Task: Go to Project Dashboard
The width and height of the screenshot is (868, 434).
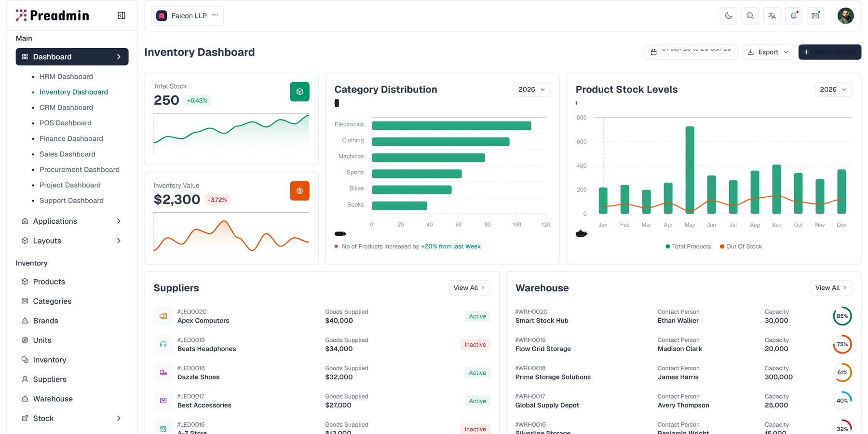Action: click(70, 185)
